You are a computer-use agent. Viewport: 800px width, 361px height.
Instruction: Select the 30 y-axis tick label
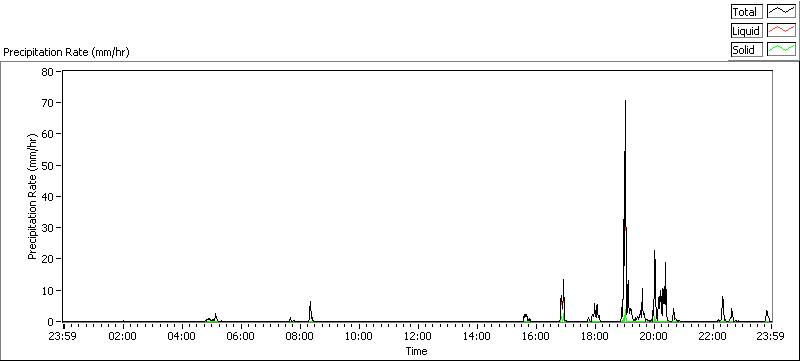pyautogui.click(x=47, y=227)
